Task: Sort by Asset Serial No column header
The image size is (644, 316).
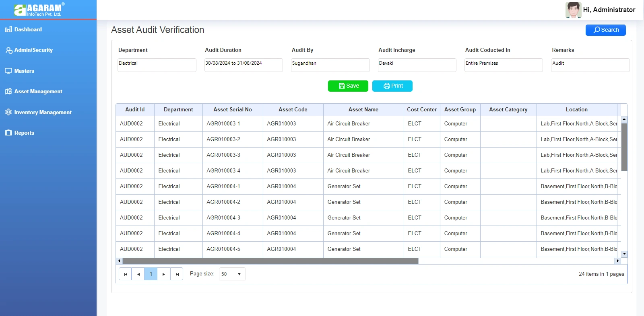Action: click(x=233, y=110)
